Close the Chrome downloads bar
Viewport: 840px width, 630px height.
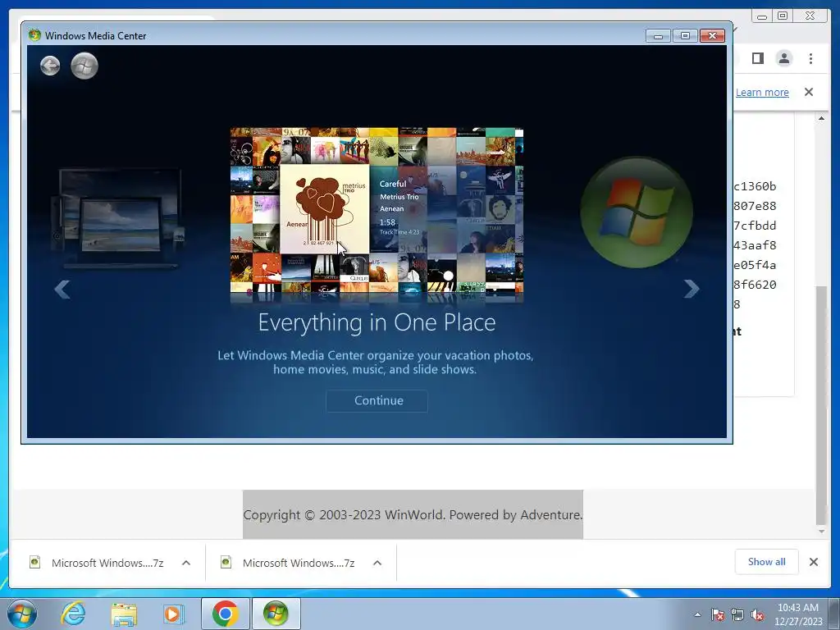814,562
